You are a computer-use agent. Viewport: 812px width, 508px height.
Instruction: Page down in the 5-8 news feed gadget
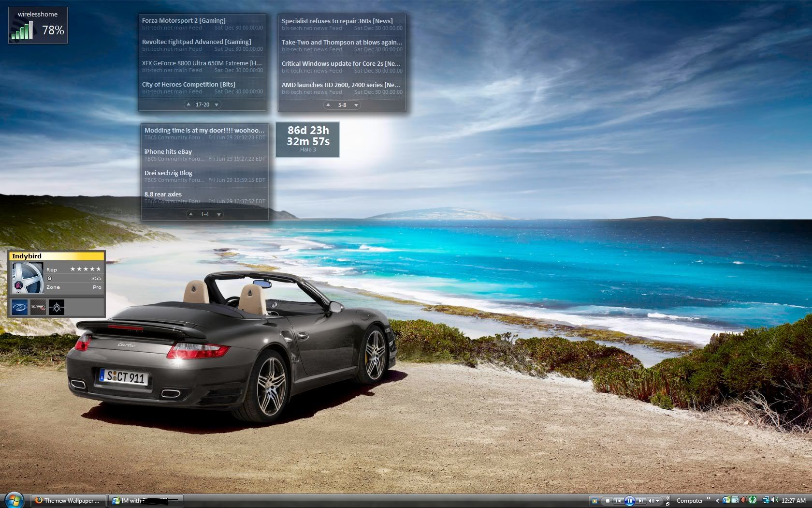point(356,105)
